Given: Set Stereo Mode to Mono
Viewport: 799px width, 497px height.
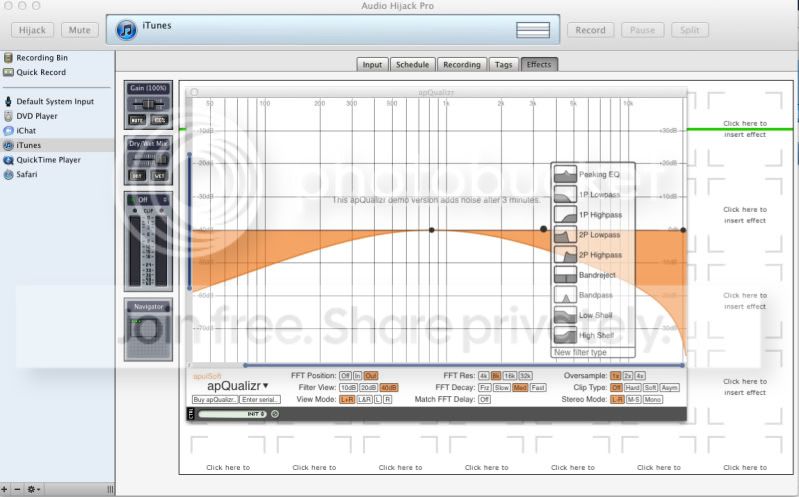Looking at the screenshot, I should click(653, 399).
